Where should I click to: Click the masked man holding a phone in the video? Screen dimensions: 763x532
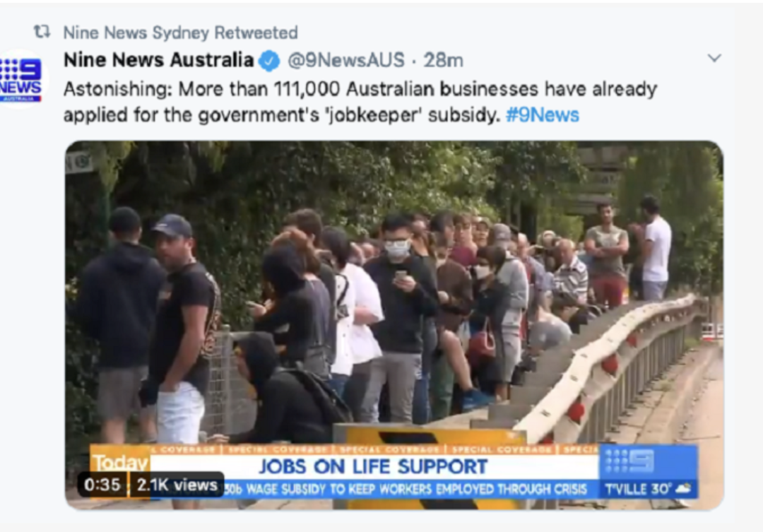pos(400,317)
